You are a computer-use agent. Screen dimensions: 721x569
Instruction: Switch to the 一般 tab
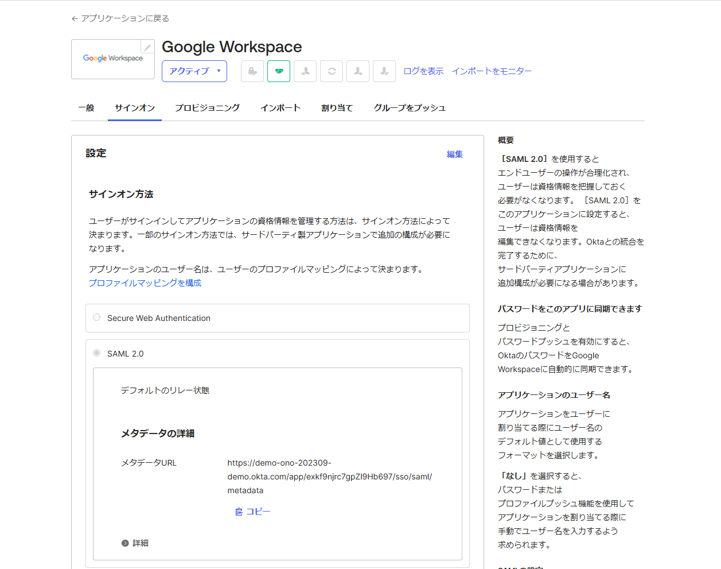[x=86, y=108]
